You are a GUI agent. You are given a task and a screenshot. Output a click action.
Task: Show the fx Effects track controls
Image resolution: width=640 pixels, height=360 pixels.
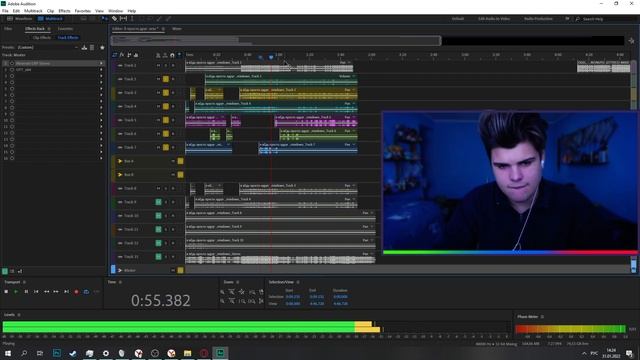pyautogui.click(x=122, y=55)
